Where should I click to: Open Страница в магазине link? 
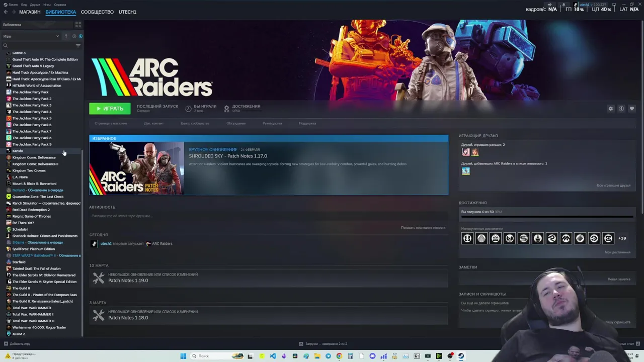coord(111,123)
